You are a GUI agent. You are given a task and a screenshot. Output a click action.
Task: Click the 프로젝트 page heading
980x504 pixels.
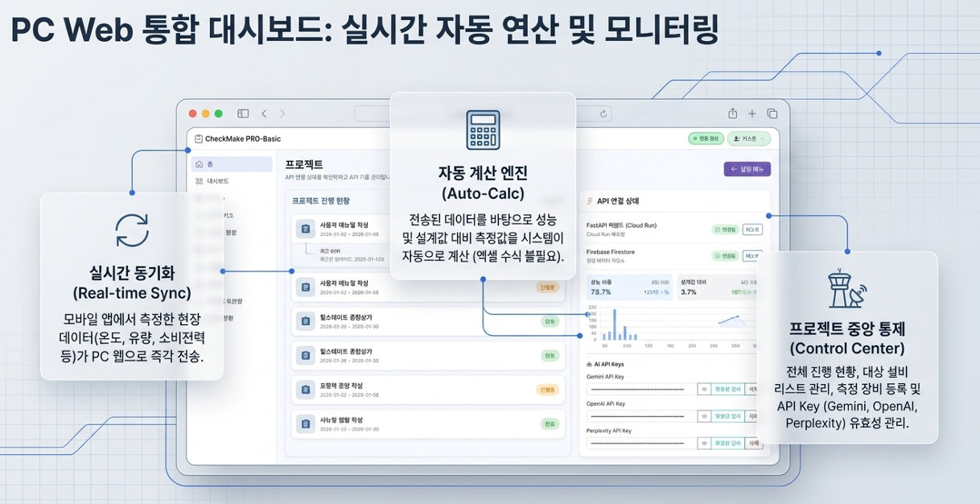pos(304,164)
